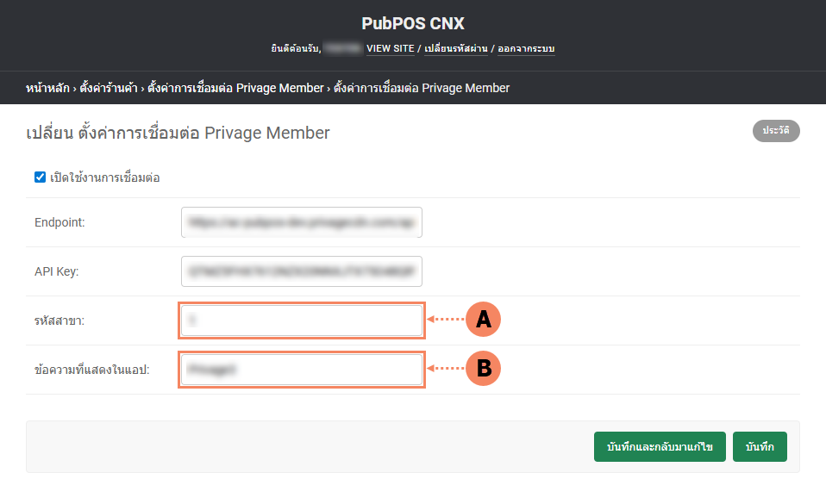Image resolution: width=826 pixels, height=504 pixels.
Task: Click the รหัสสาขา input box
Action: (302, 320)
